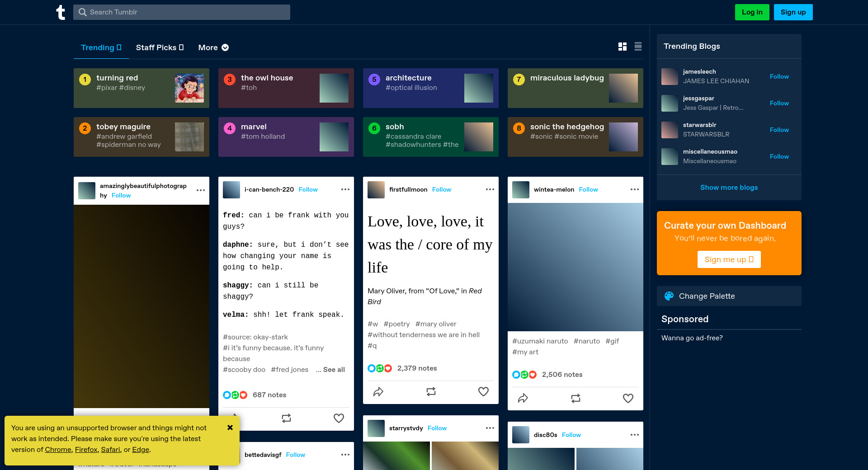The height and width of the screenshot is (470, 868).
Task: Follow the jessgaspar blog
Action: click(779, 103)
